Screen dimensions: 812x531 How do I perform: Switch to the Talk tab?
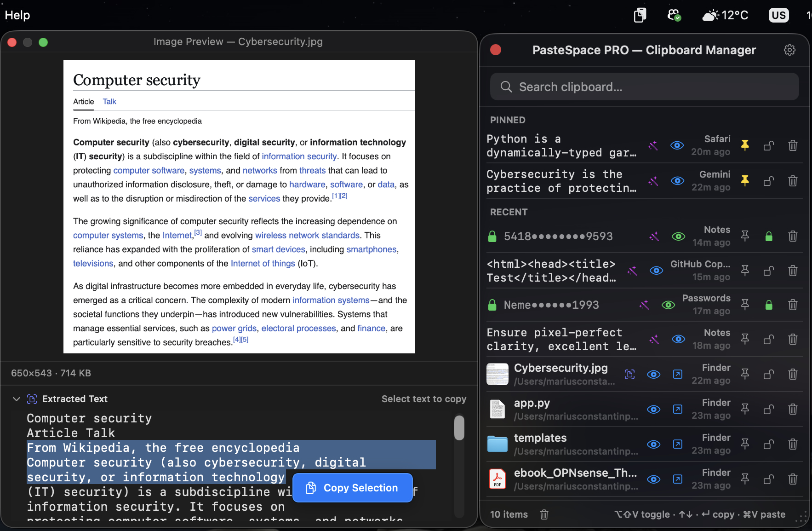click(109, 101)
